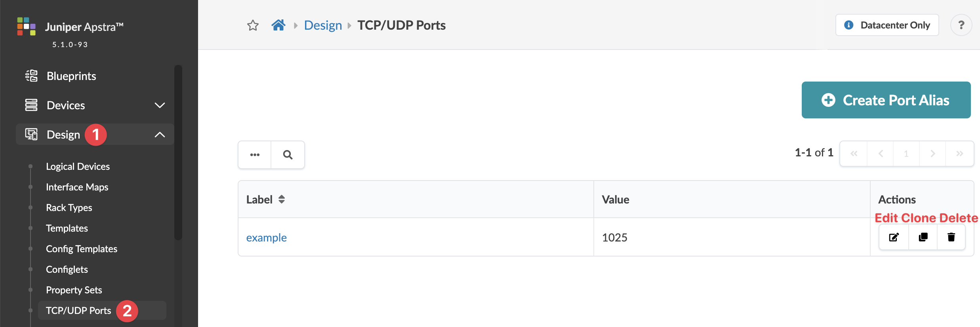Open the search magnifier in table toolbar
This screenshot has height=327, width=980.
coord(288,155)
